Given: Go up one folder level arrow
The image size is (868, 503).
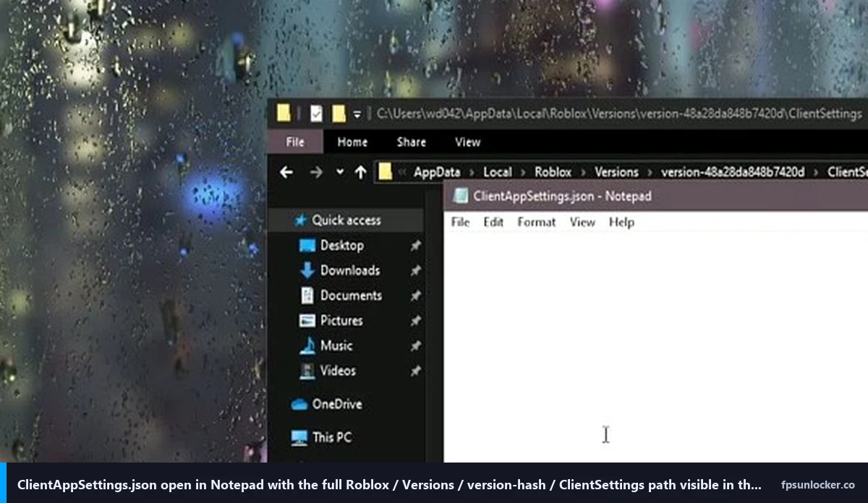Looking at the screenshot, I should coord(360,172).
